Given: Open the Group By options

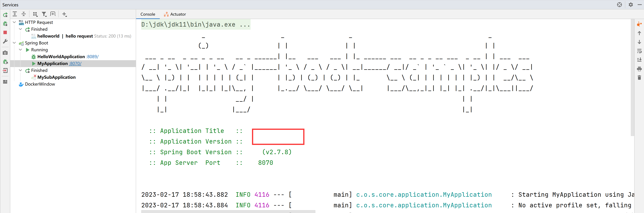Looking at the screenshot, I should 35,14.
